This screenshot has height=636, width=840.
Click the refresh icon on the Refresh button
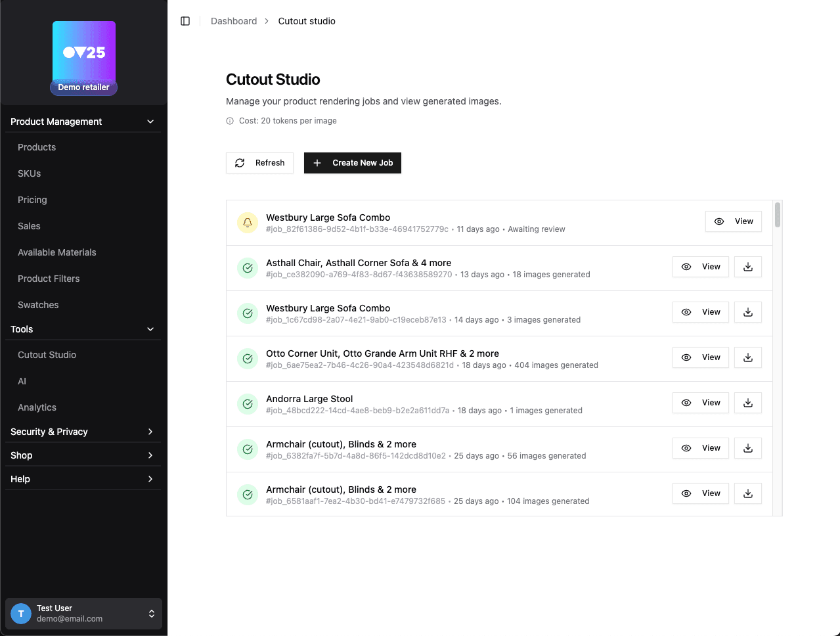tap(240, 162)
